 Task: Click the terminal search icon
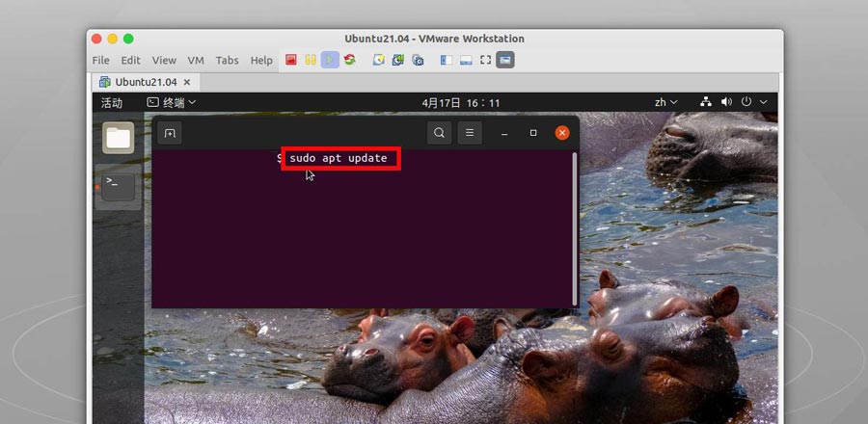point(439,133)
